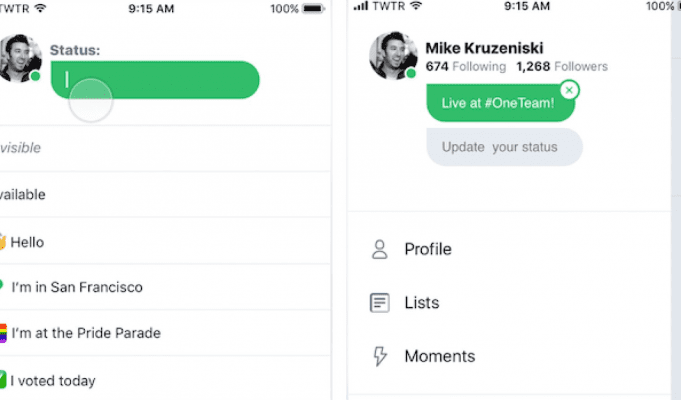Image resolution: width=681 pixels, height=400 pixels.
Task: Pick I'm at the Pride Parade status
Action: [x=165, y=333]
